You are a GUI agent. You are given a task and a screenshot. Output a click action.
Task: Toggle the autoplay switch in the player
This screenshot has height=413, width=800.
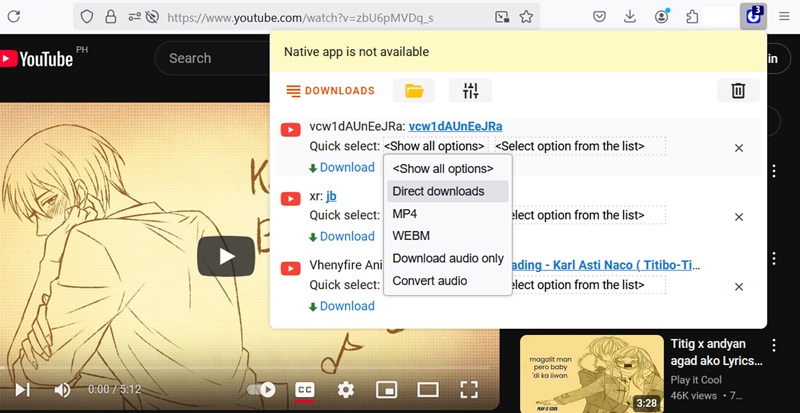[x=262, y=390]
